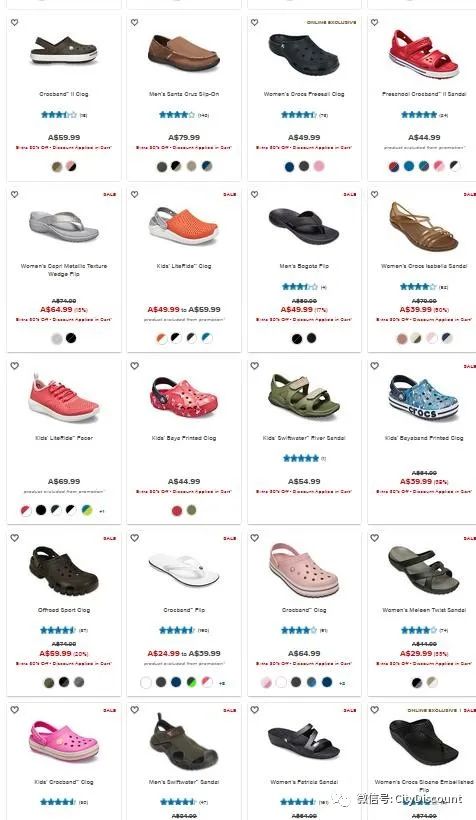Screen dimensions: 476x820
Task: Open the orange Kids' LiteRide Clog image
Action: tap(184, 226)
